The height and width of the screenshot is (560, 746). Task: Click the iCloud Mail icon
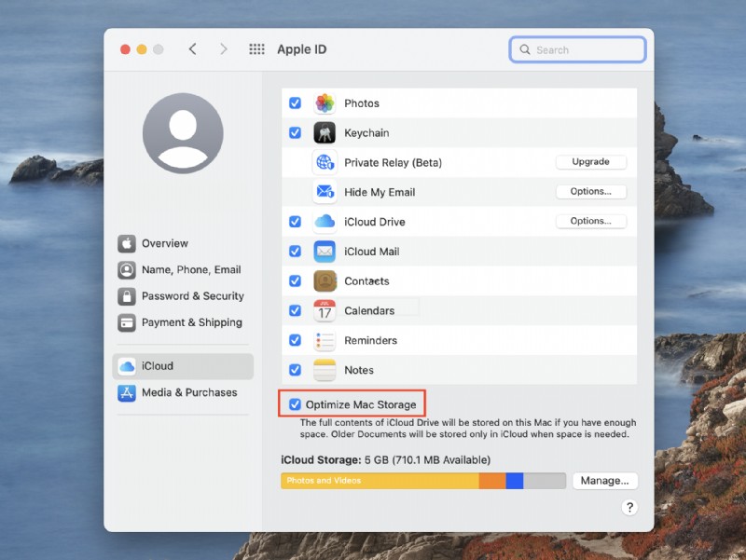(325, 252)
